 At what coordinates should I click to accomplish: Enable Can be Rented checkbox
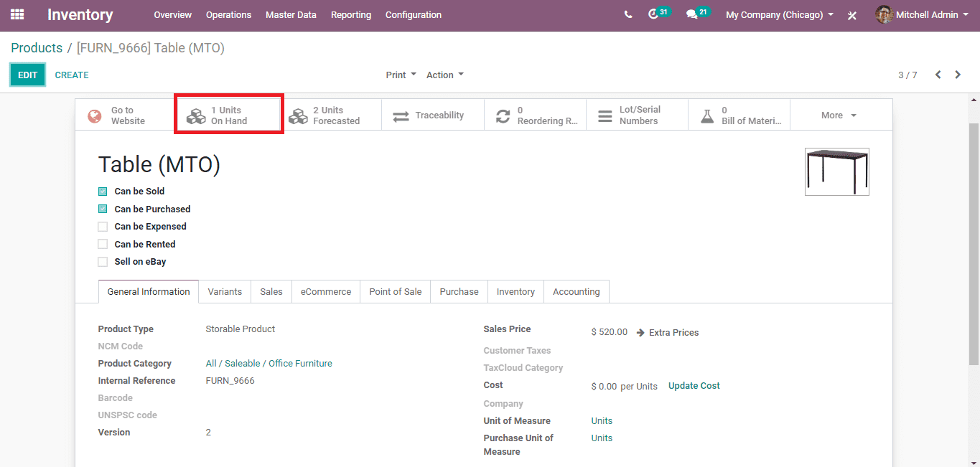pos(103,245)
